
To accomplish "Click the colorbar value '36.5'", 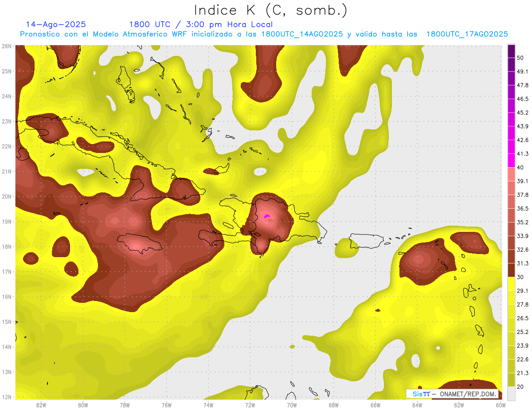I will 523,208.
